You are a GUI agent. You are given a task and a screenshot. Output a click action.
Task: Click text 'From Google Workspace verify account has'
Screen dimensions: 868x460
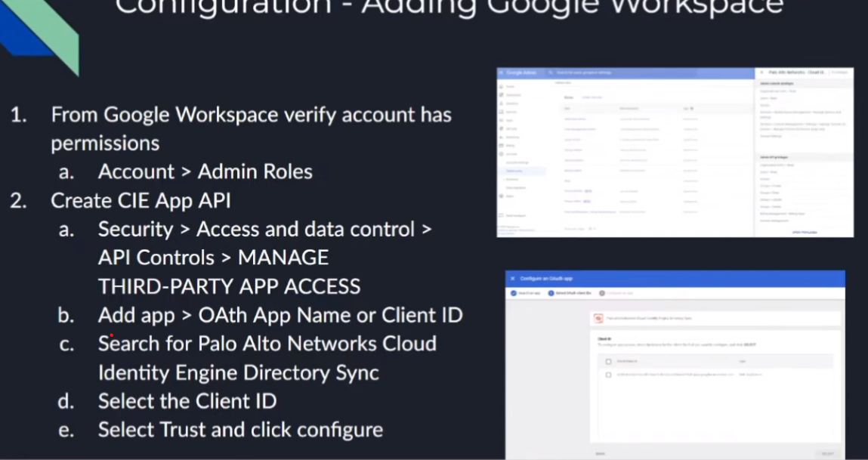(252, 115)
